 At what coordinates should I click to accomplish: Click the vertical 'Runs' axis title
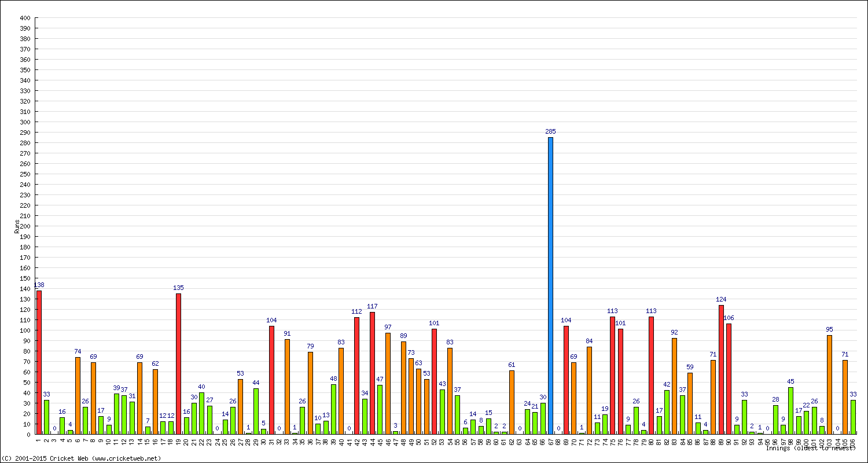(16, 226)
